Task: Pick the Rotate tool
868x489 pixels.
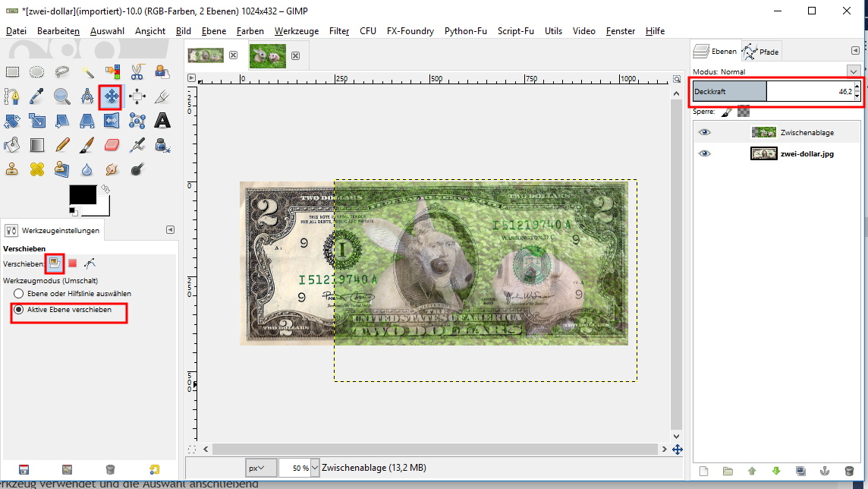Action: coord(12,121)
